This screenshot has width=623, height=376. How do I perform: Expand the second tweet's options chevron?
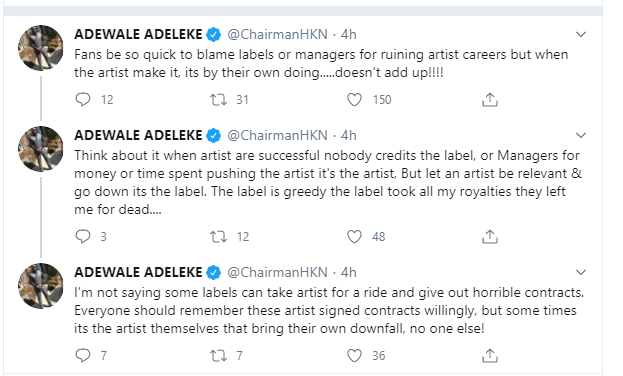[x=581, y=136]
